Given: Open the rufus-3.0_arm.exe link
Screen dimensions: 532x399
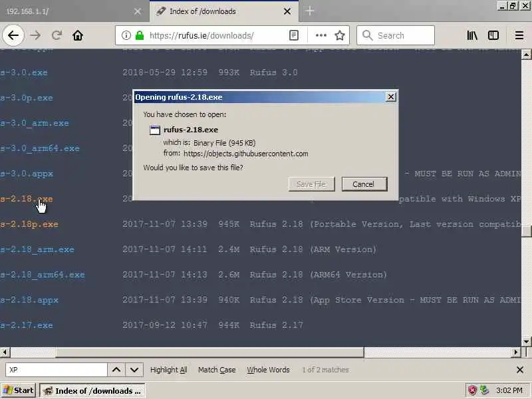Looking at the screenshot, I should click(35, 123).
